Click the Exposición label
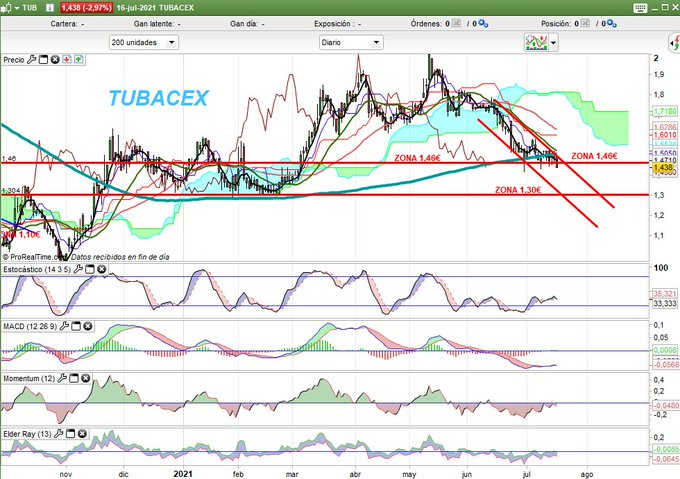680x479 pixels. coord(333,24)
